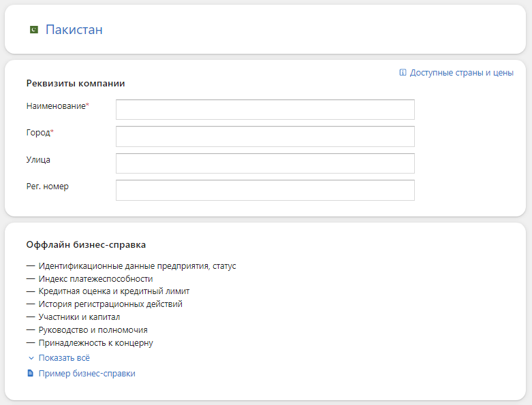Expand the list with Показать всё chevron
The image size is (532, 405).
(31, 358)
